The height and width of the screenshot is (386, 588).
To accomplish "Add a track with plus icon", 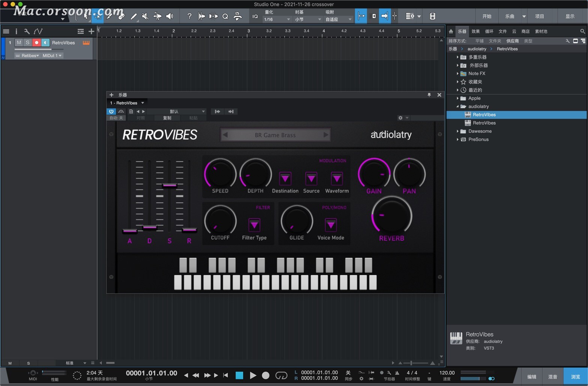I will (x=91, y=31).
